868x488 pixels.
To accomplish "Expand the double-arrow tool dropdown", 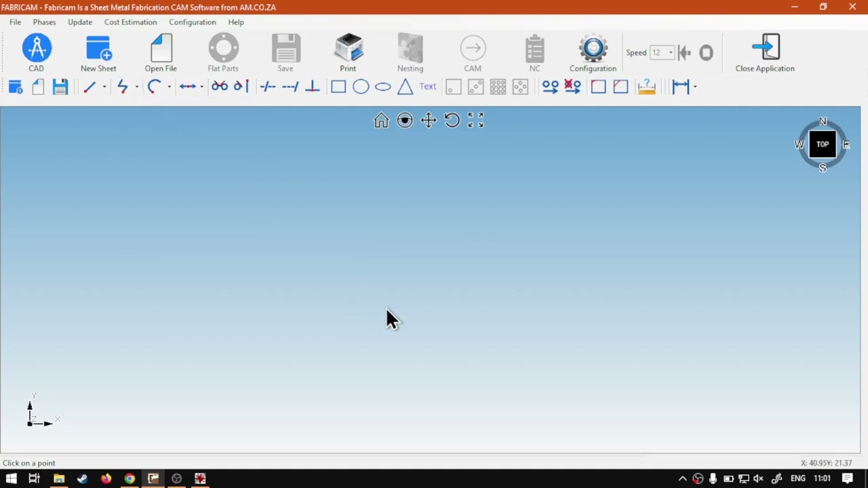I will click(202, 87).
